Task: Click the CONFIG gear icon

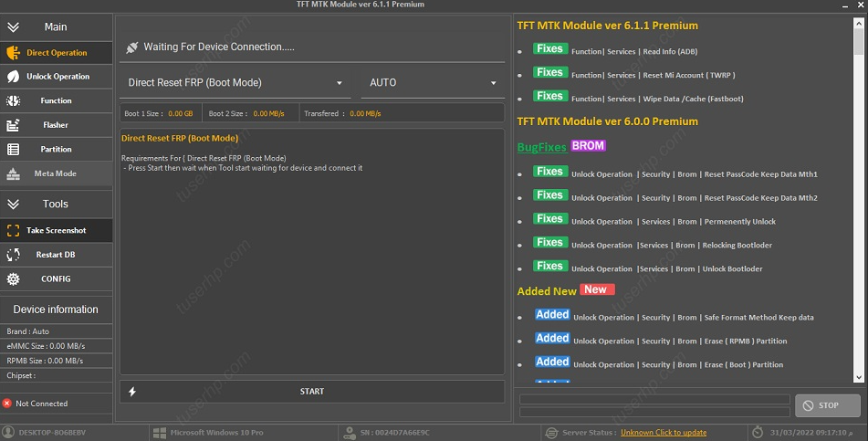Action: click(x=14, y=278)
